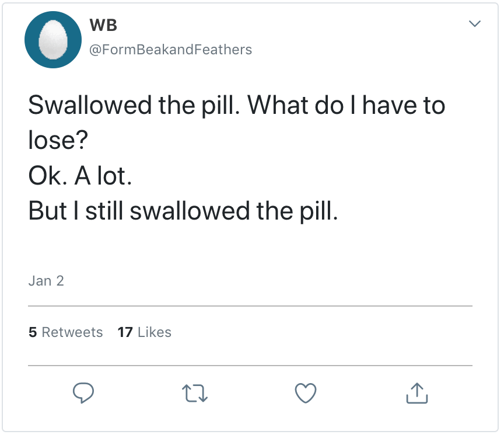Like the tweet with the heart icon
Screen dimensions: 504x438
305,393
